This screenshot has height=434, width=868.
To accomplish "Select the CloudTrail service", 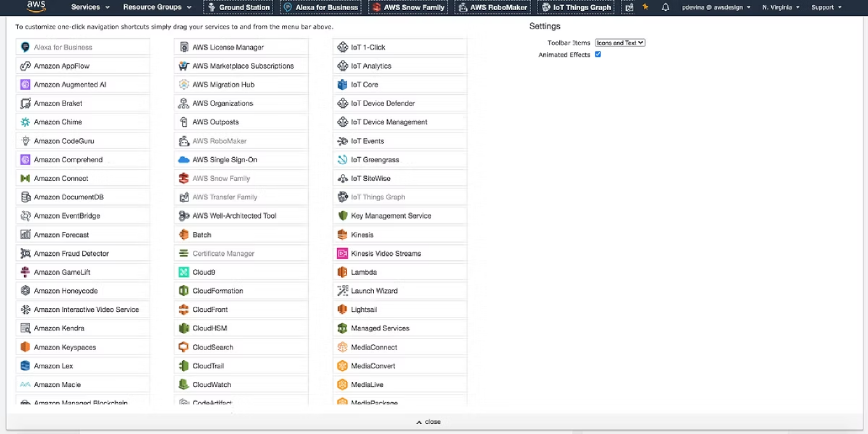I will pyautogui.click(x=241, y=366).
